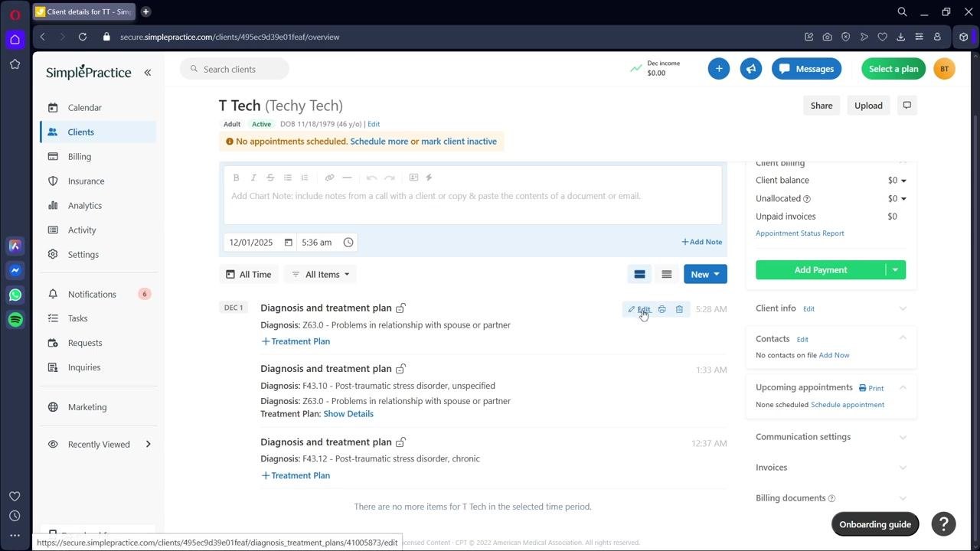This screenshot has height=551, width=980.
Task: Click the mark client inactive link
Action: (x=459, y=142)
